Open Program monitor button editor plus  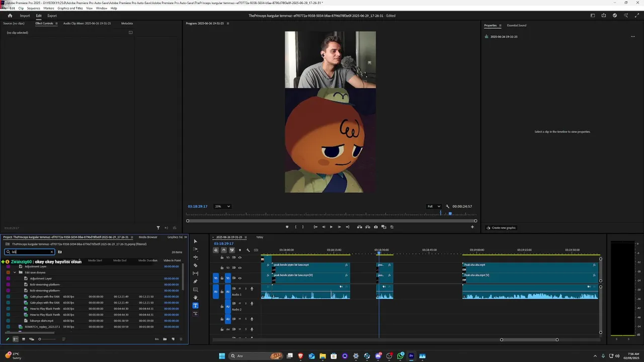(472, 227)
